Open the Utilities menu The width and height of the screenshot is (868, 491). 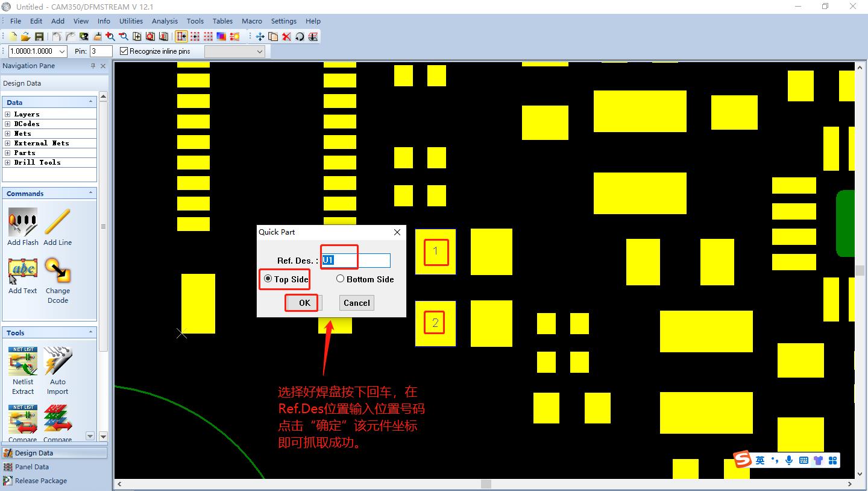pyautogui.click(x=131, y=21)
